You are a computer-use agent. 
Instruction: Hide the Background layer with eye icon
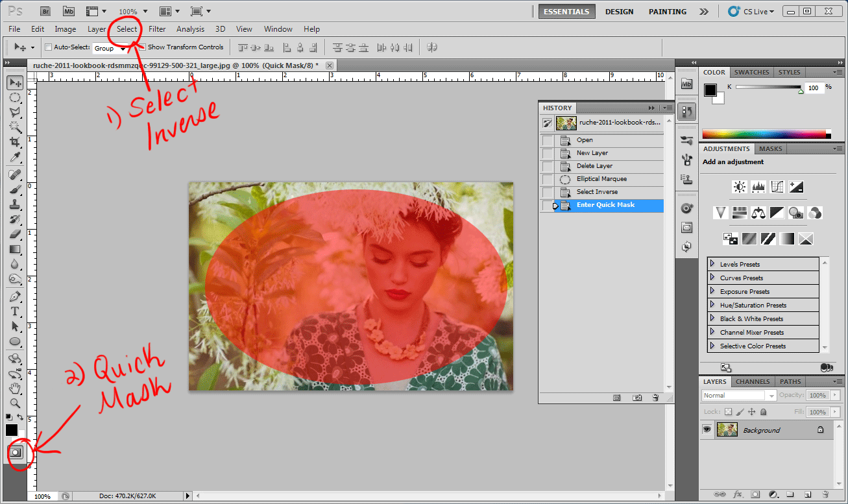(707, 429)
